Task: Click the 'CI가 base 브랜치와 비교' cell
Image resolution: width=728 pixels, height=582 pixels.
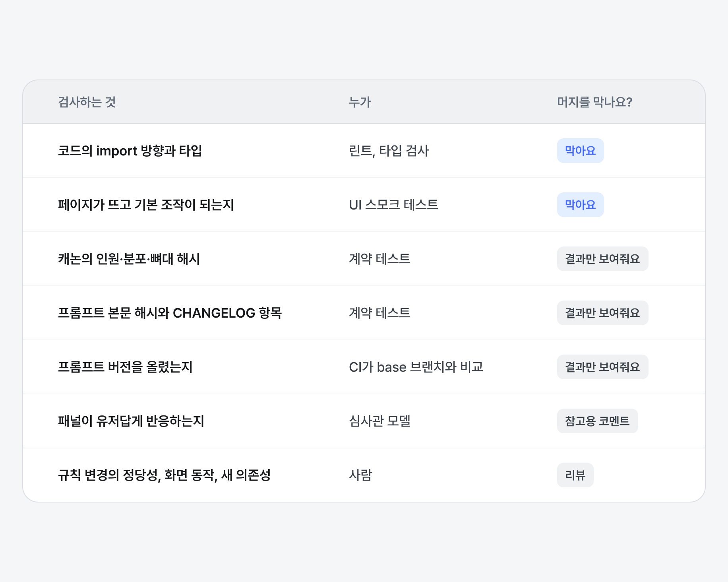Action: (x=416, y=367)
